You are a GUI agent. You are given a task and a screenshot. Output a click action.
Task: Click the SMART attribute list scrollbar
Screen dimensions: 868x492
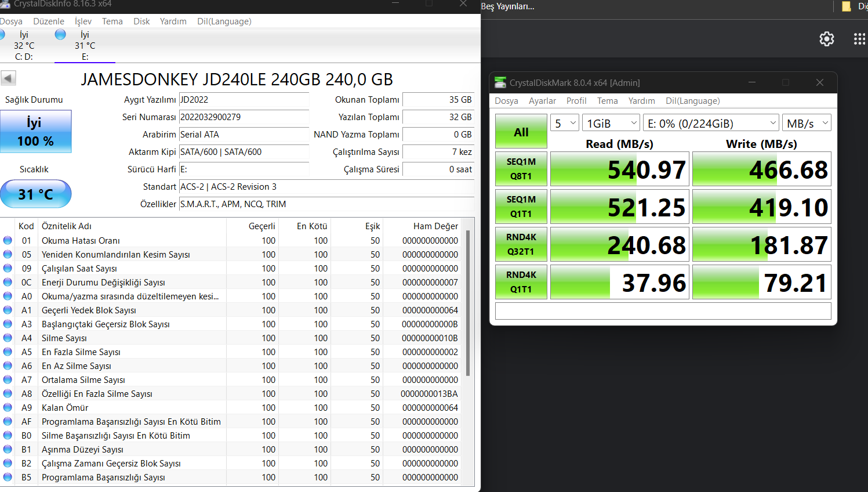click(x=468, y=303)
